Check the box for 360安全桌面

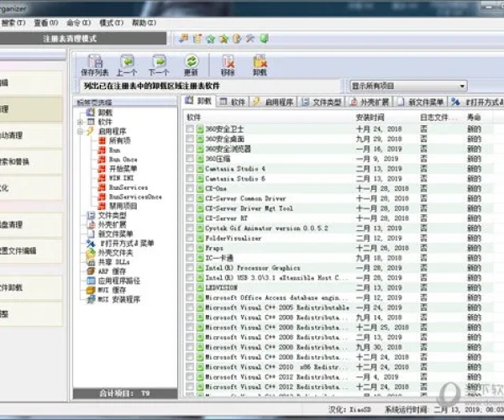coord(190,139)
